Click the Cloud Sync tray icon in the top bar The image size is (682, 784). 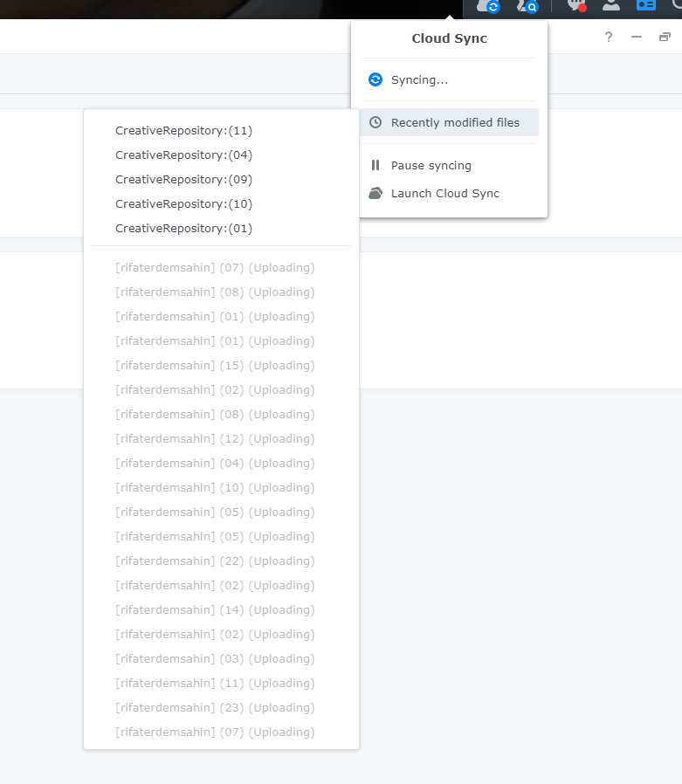click(x=488, y=6)
